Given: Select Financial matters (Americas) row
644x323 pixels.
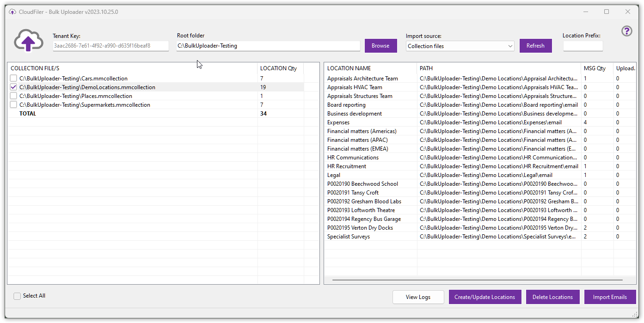Looking at the screenshot, I should [480, 131].
